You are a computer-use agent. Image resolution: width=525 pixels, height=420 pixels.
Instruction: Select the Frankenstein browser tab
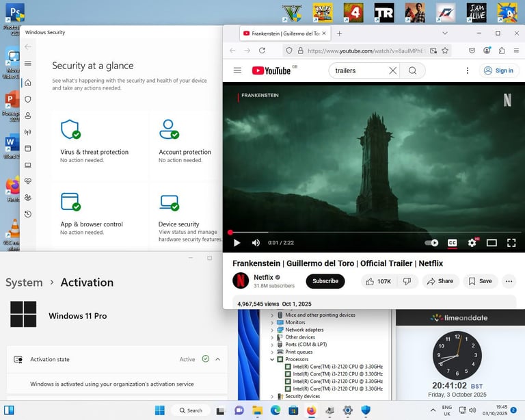coord(280,33)
